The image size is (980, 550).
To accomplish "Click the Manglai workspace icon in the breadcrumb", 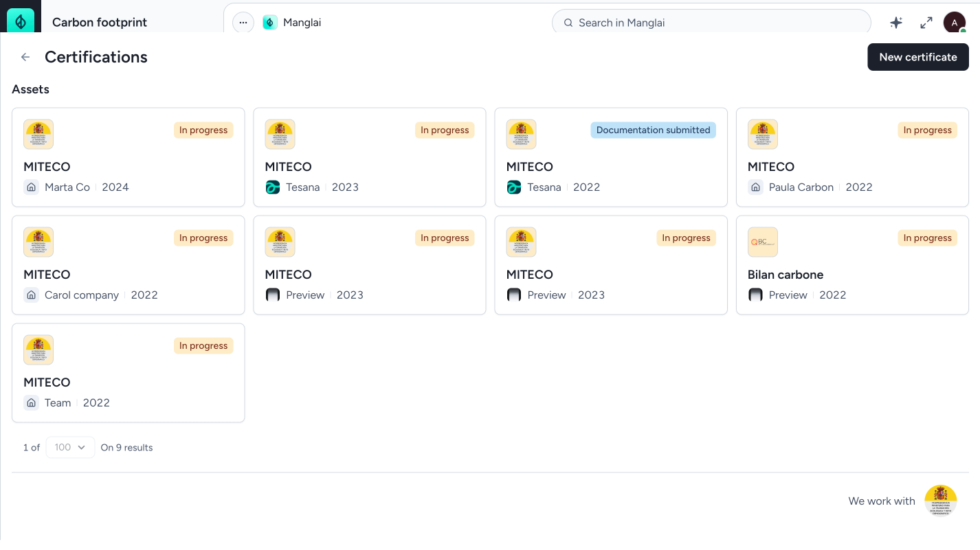I will pos(270,23).
